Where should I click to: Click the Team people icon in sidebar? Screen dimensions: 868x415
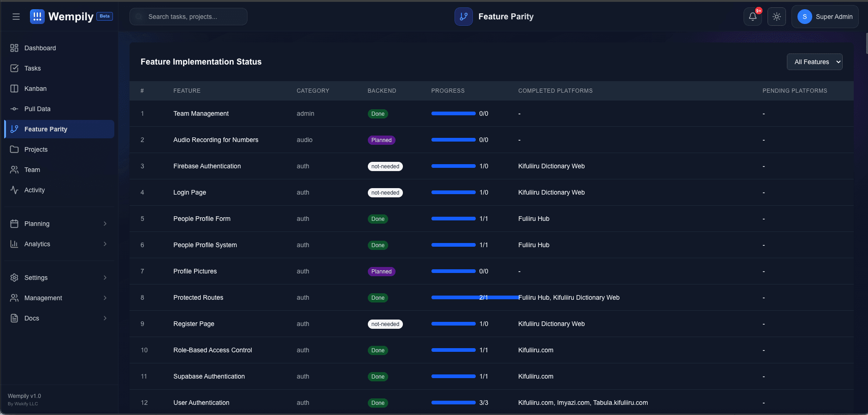point(14,170)
